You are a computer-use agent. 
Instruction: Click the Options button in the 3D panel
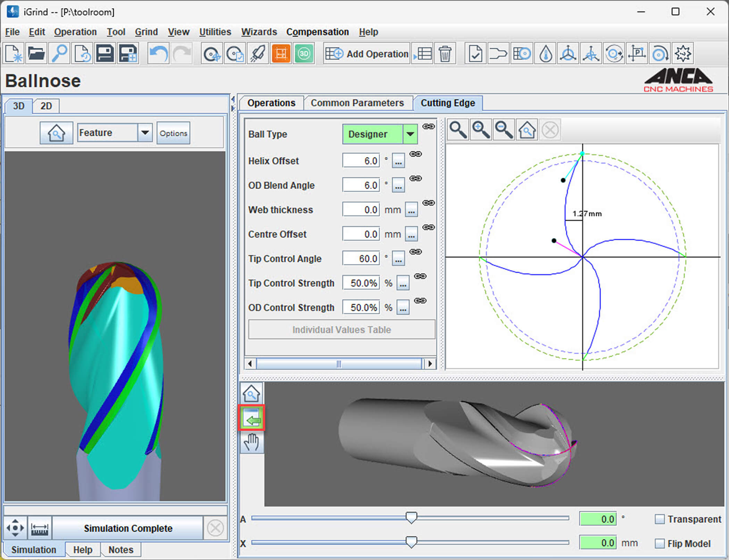click(x=173, y=133)
